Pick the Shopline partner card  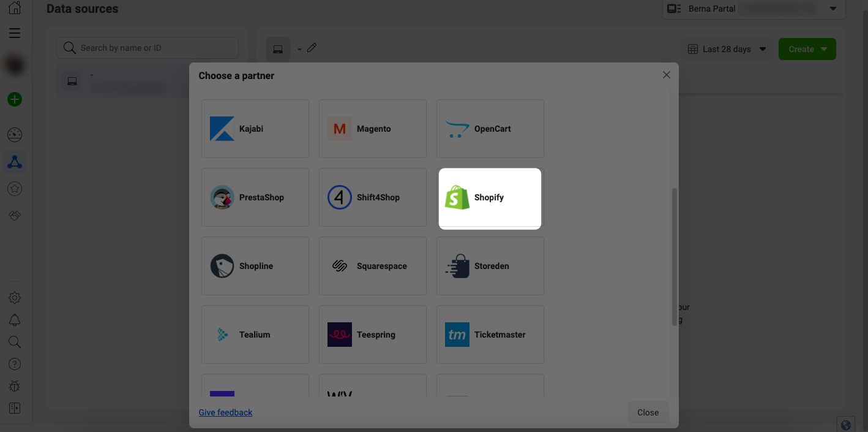point(255,266)
